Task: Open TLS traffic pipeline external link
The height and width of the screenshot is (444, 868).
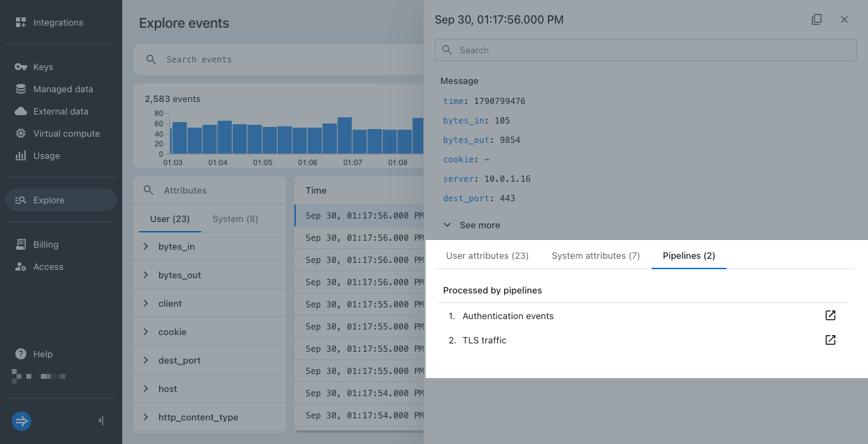Action: point(831,340)
